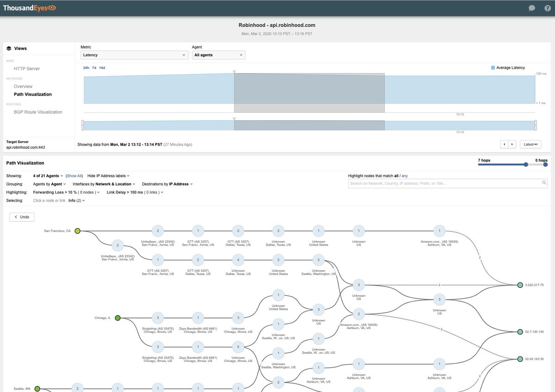Open HTTP Server view
Image resolution: width=555 pixels, height=392 pixels.
27,68
